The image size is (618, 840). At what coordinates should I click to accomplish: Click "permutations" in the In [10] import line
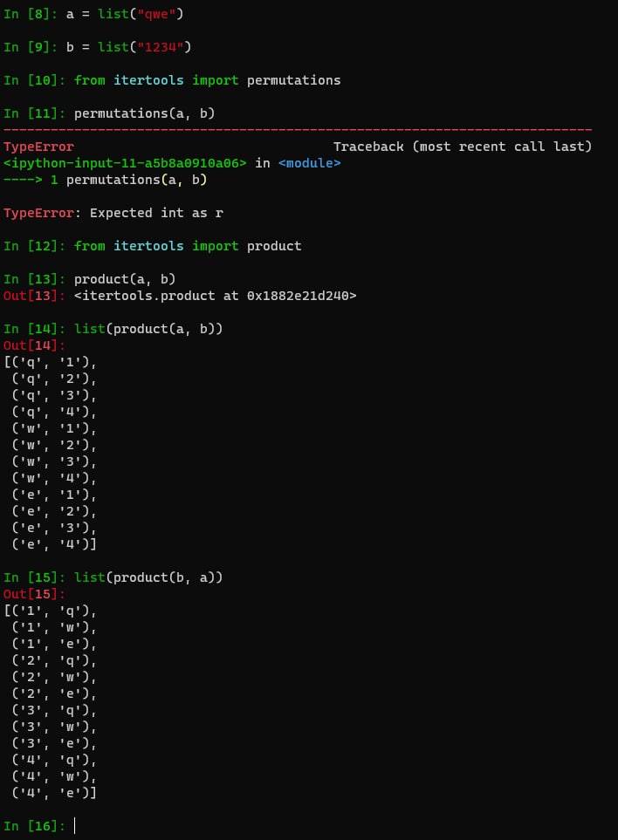(x=293, y=80)
